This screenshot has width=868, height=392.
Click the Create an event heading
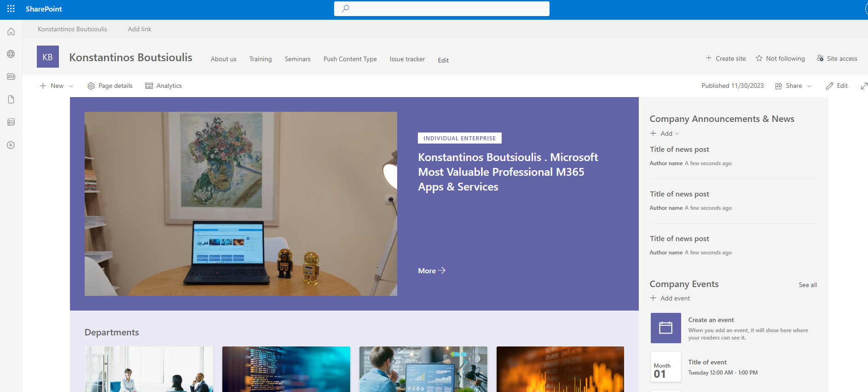coord(711,320)
